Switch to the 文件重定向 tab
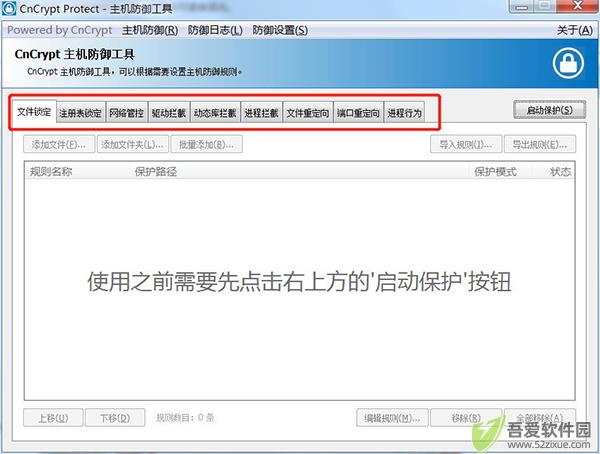 308,113
